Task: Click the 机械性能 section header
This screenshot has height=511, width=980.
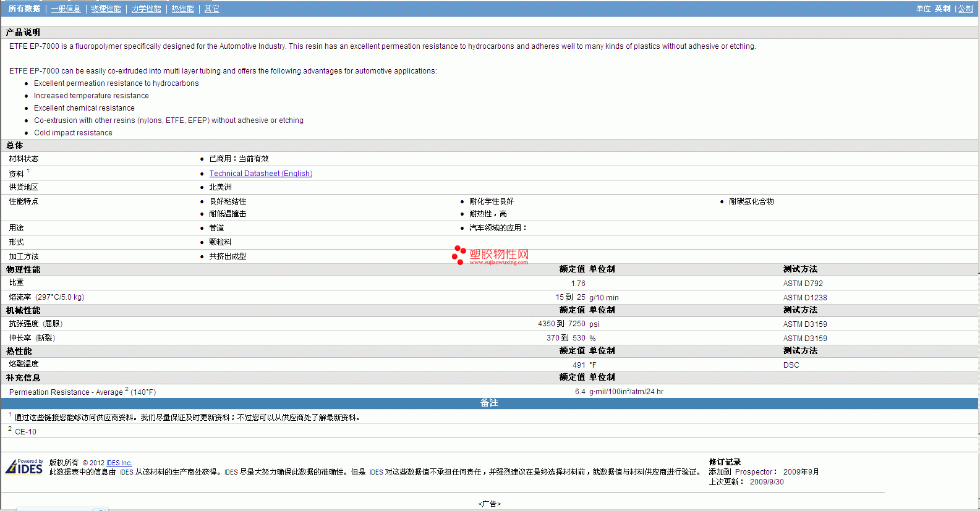Action: click(x=23, y=310)
